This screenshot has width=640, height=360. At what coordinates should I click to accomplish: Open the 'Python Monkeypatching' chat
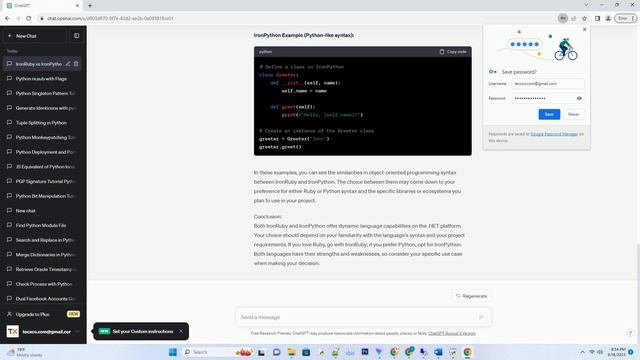tap(42, 138)
